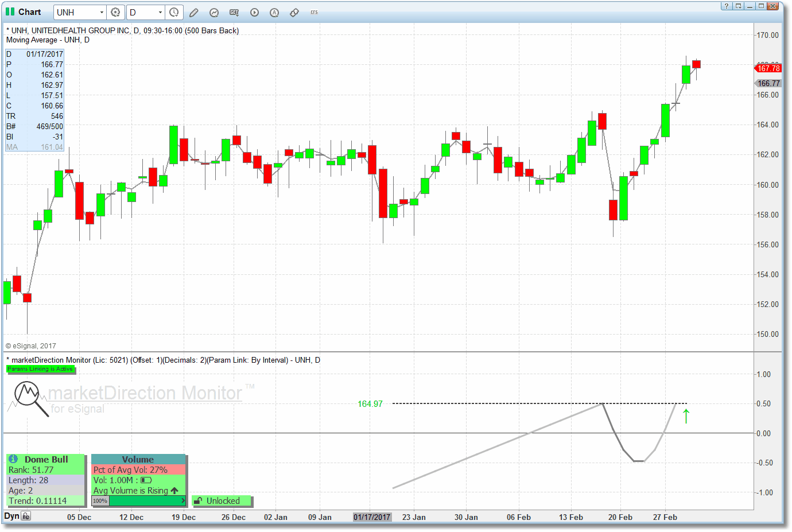Viewport: 792px width, 532px height.
Task: Start bar replay with play icon
Action: pos(254,12)
